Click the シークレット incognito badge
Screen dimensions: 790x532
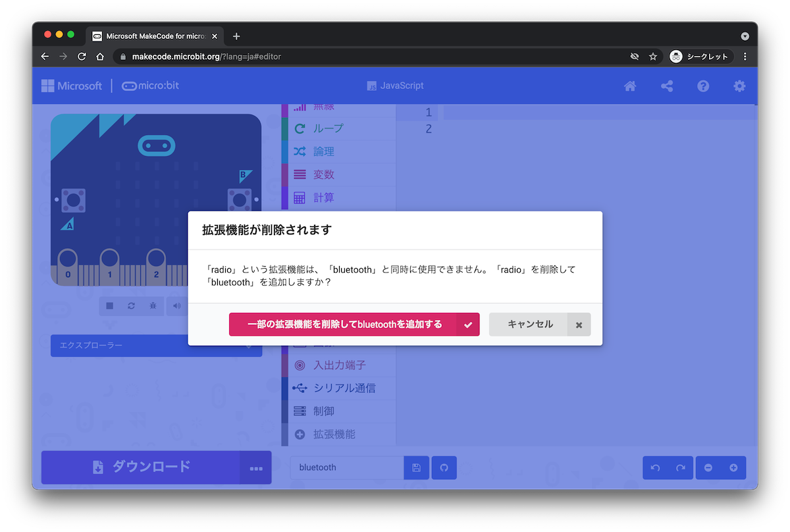tap(699, 57)
